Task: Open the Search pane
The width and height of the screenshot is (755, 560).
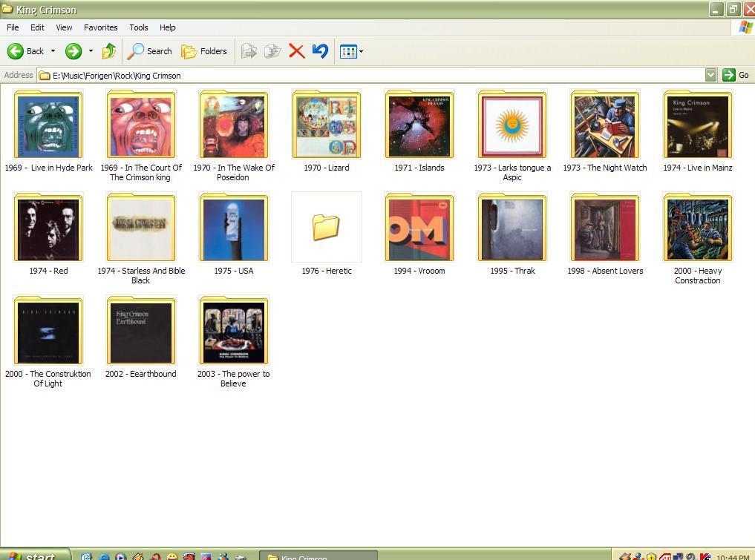Action: pos(149,51)
